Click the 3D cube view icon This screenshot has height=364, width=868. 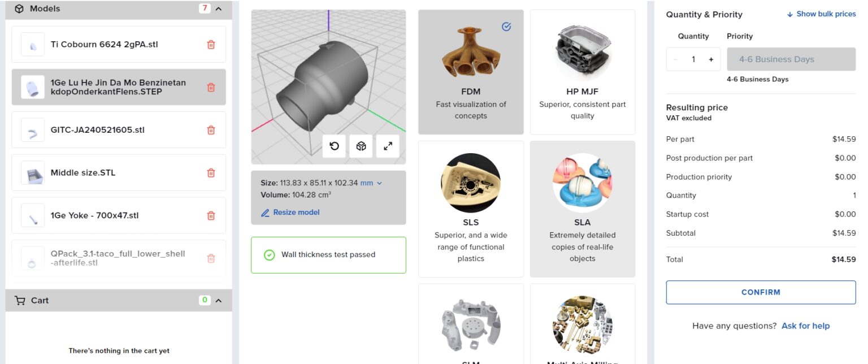click(361, 146)
